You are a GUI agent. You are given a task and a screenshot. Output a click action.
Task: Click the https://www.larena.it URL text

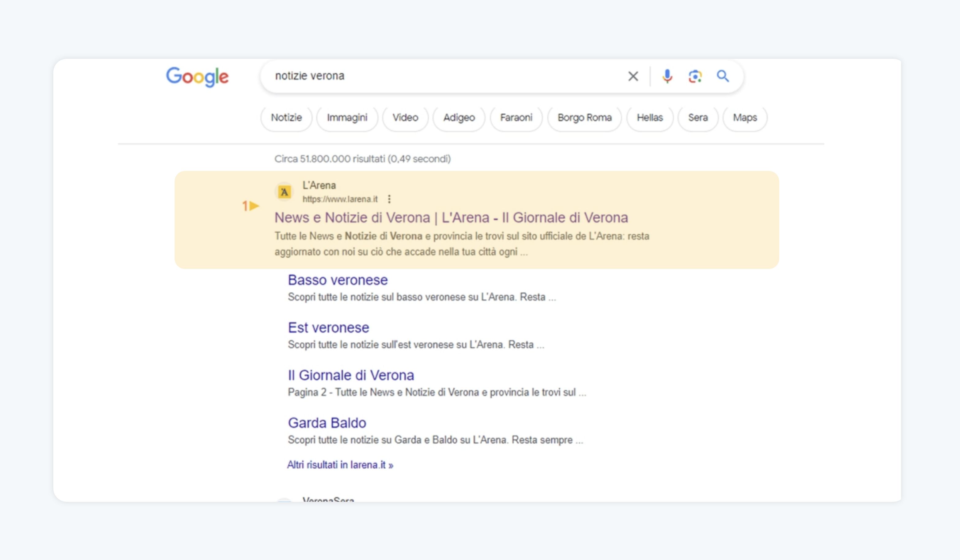coord(340,199)
